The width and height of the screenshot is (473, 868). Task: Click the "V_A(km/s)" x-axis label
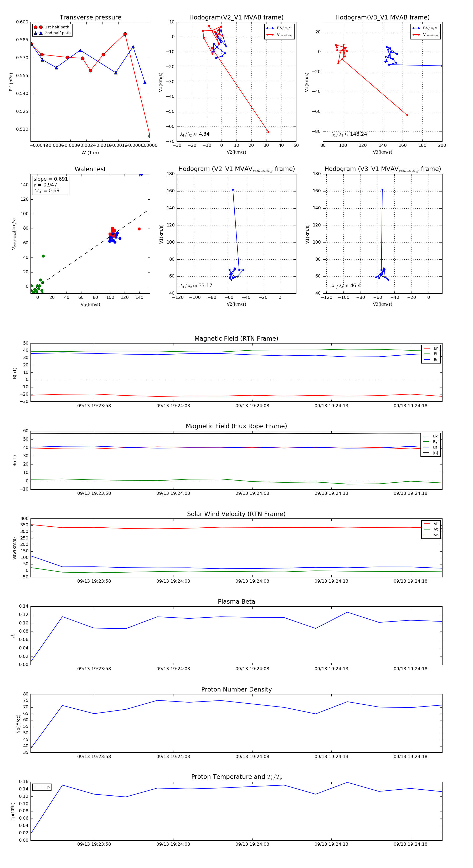pos(90,305)
